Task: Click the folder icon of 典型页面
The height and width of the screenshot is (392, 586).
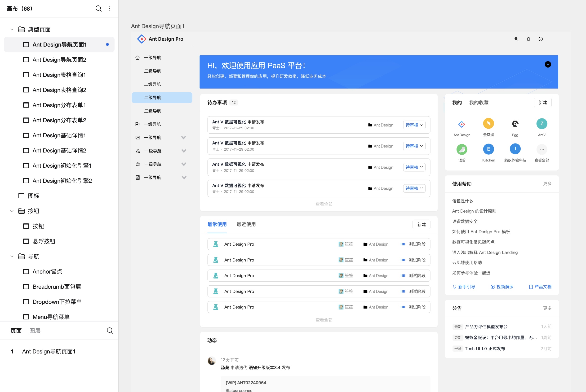Action: [22, 29]
